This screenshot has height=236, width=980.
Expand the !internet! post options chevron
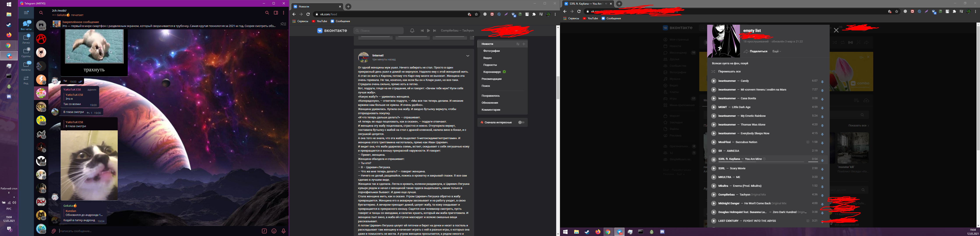[x=468, y=56]
